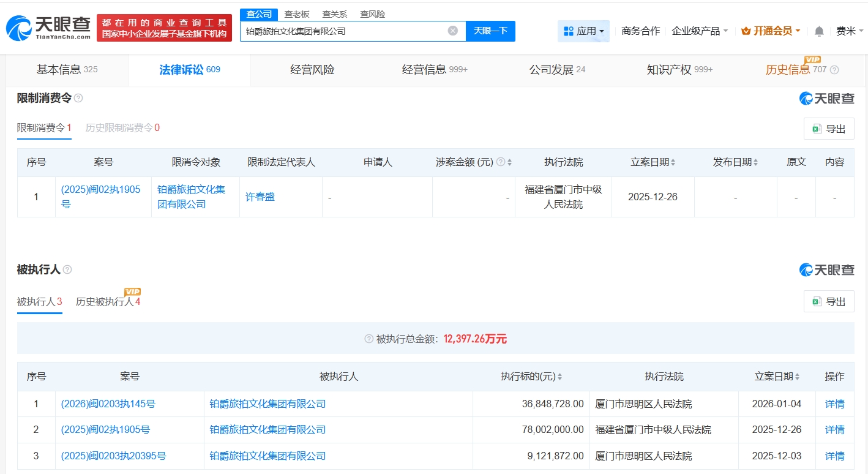This screenshot has height=474, width=868.
Task: Open the notification bell icon
Action: [x=818, y=29]
